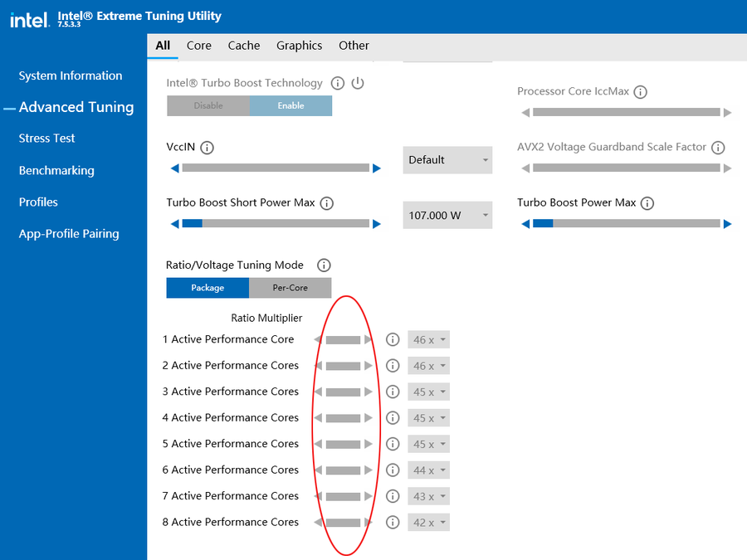This screenshot has width=747, height=560.
Task: Switch to the Cache tab
Action: click(x=244, y=46)
